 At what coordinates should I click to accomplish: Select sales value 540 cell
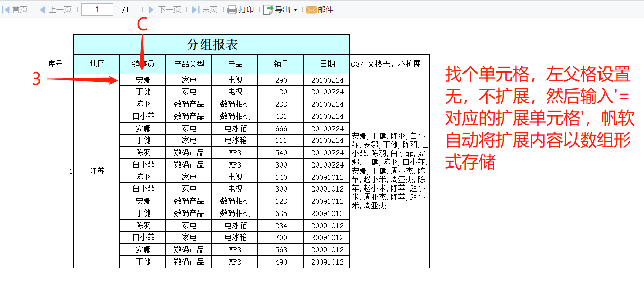(x=281, y=153)
